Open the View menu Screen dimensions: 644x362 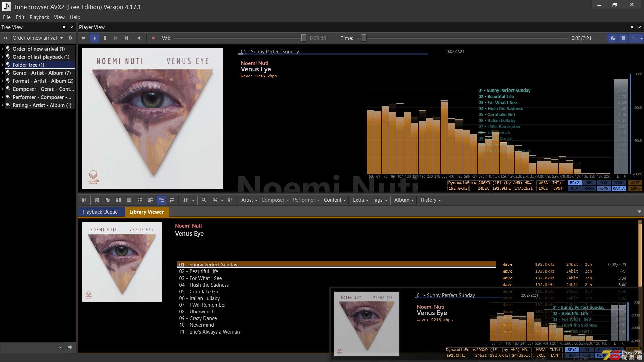coord(59,17)
